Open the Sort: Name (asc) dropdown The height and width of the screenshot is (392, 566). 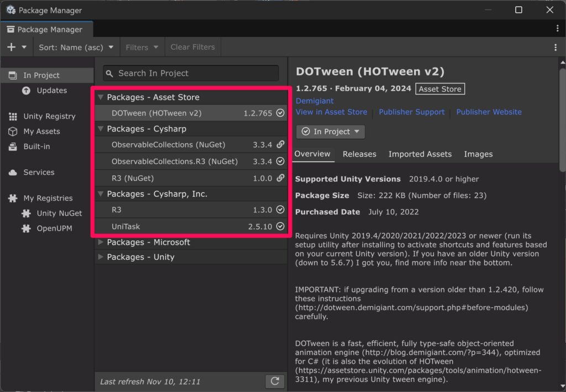tap(76, 48)
